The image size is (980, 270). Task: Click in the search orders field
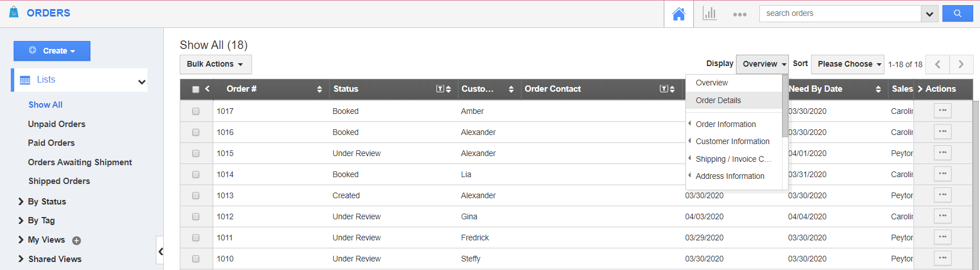pyautogui.click(x=839, y=14)
